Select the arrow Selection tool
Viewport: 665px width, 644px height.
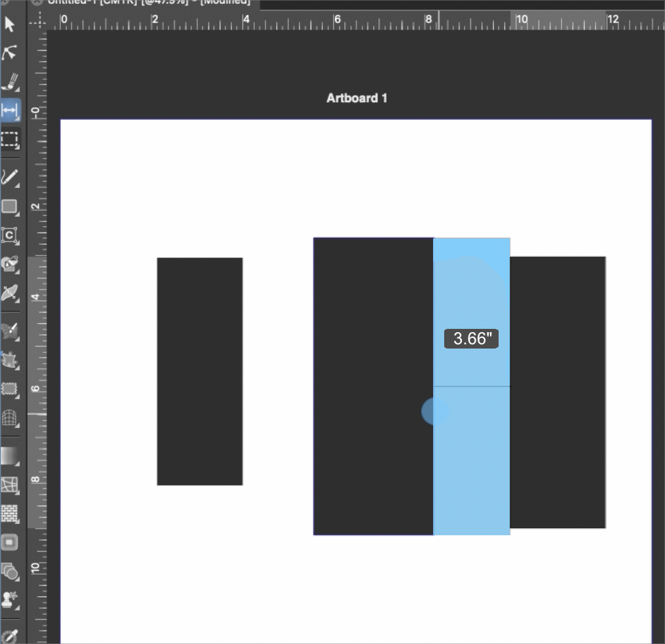pos(10,25)
